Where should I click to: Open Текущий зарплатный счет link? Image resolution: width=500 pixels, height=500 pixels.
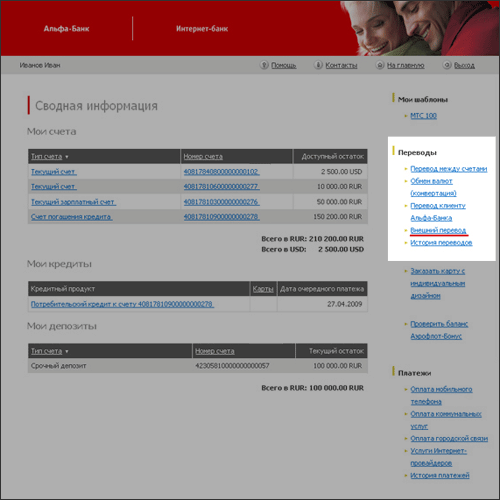pyautogui.click(x=73, y=202)
